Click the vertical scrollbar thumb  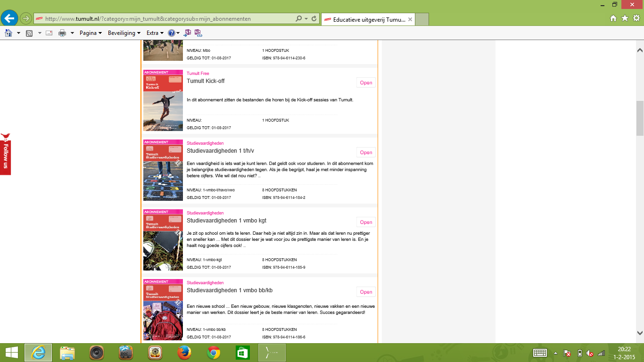coord(640,118)
